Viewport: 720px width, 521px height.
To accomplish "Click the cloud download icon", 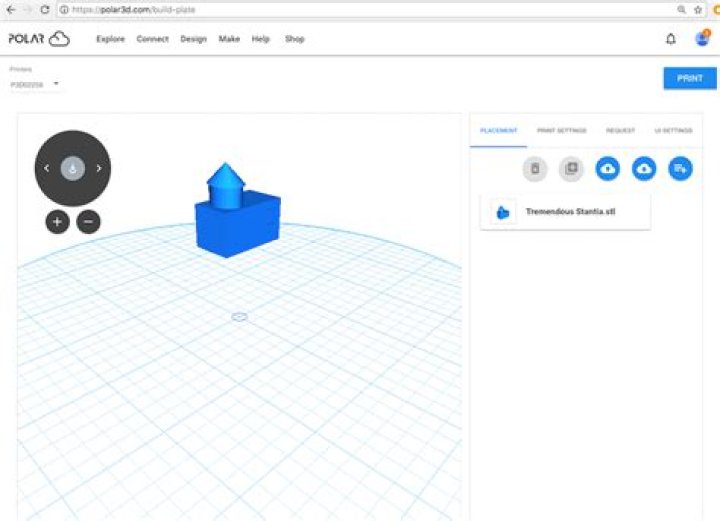I will click(644, 169).
